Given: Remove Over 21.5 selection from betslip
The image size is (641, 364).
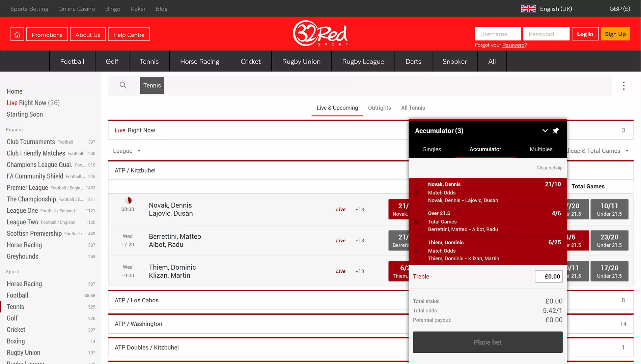Looking at the screenshot, I should click(416, 221).
